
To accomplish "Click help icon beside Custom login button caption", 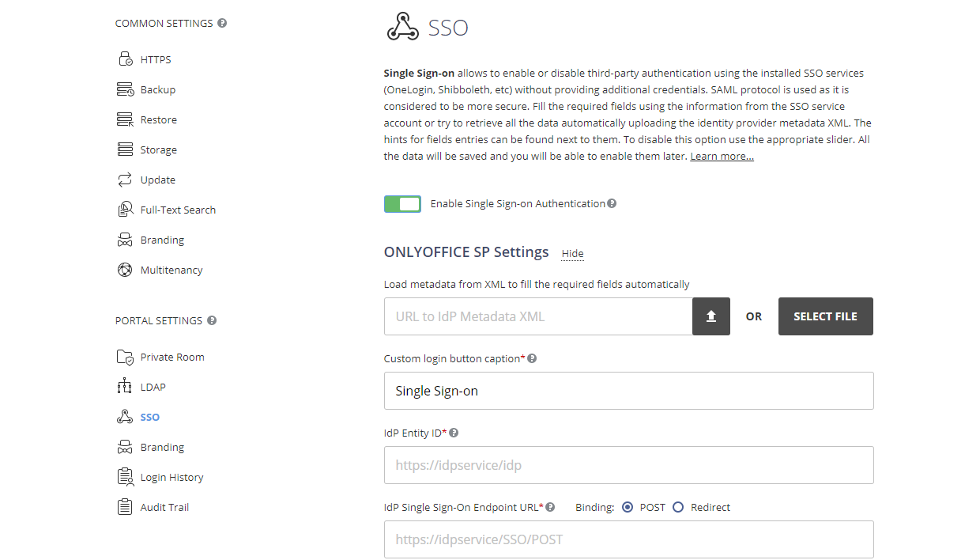I will click(532, 358).
